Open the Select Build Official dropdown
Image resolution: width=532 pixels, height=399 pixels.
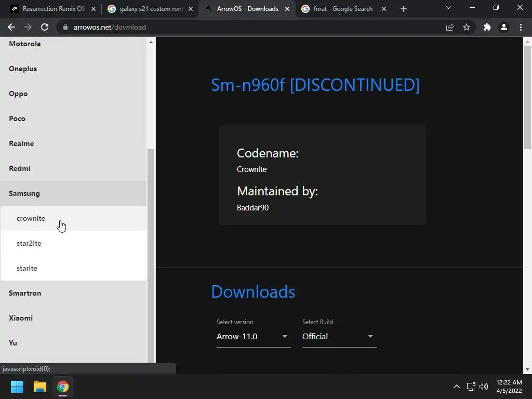[339, 337]
